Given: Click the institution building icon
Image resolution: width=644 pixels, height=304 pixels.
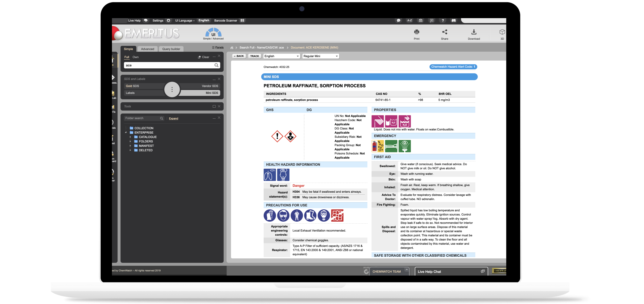Looking at the screenshot, I should (421, 20).
